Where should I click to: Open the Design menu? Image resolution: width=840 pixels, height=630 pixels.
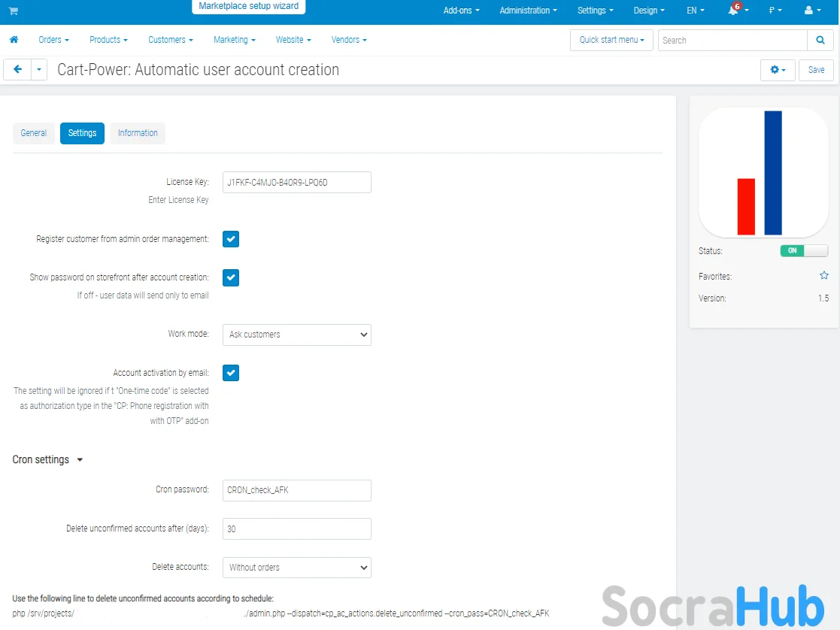pyautogui.click(x=649, y=11)
